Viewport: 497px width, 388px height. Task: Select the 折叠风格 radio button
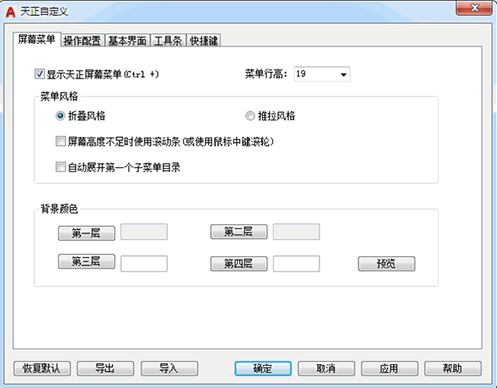[x=60, y=116]
